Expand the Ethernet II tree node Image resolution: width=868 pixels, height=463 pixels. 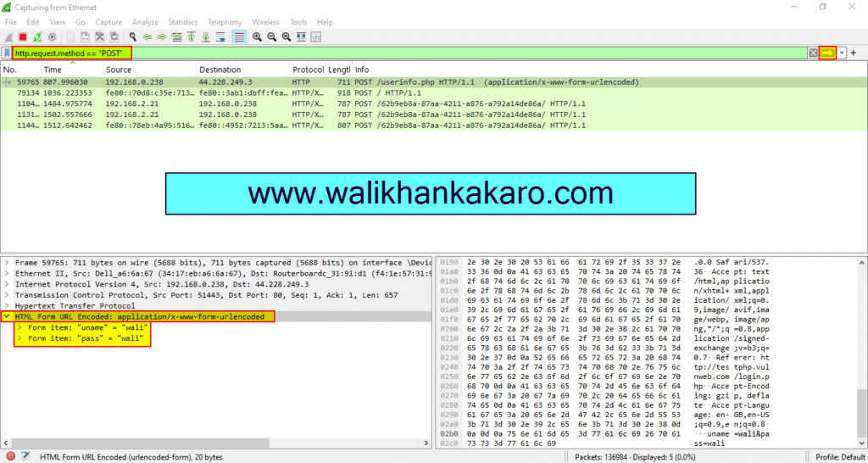(x=7, y=274)
